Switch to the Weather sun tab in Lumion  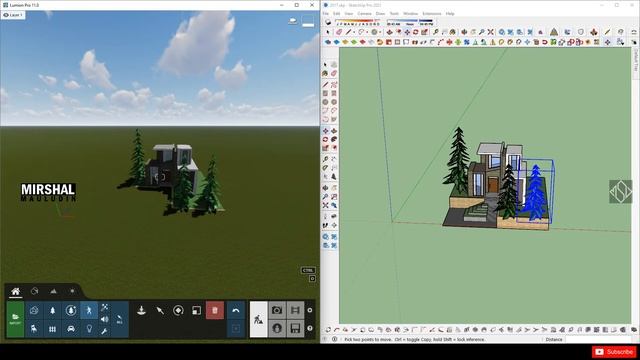(x=72, y=291)
